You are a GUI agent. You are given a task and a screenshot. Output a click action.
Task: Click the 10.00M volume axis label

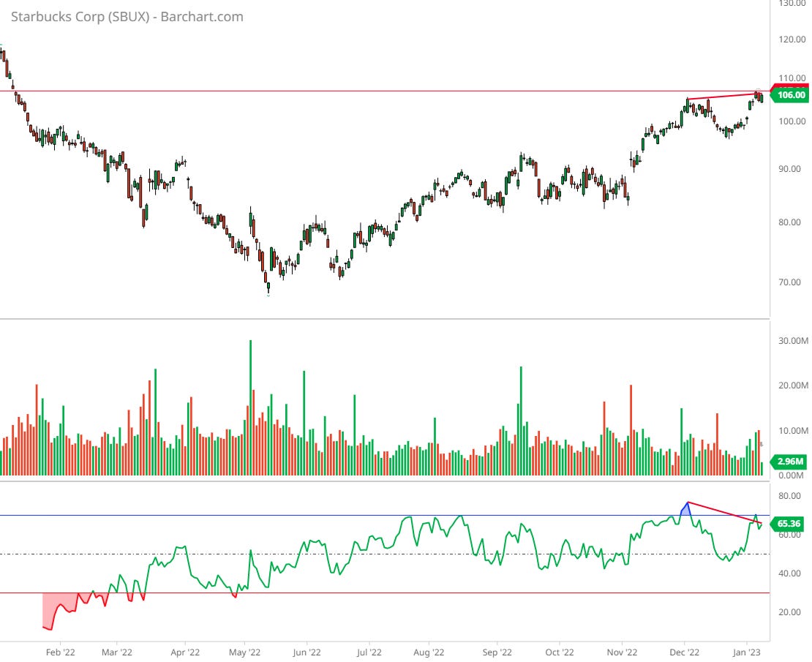(793, 431)
